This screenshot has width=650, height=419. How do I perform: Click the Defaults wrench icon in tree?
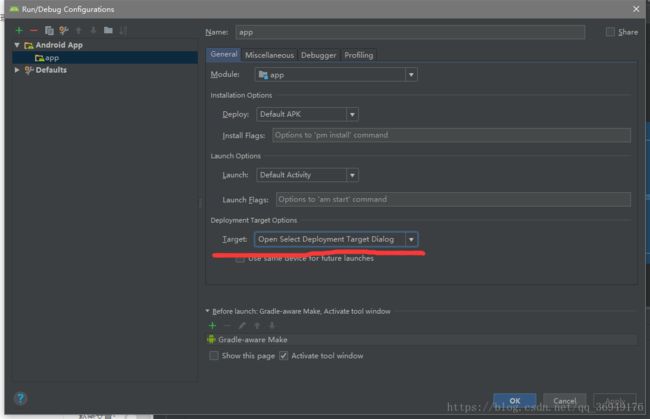pos(29,70)
